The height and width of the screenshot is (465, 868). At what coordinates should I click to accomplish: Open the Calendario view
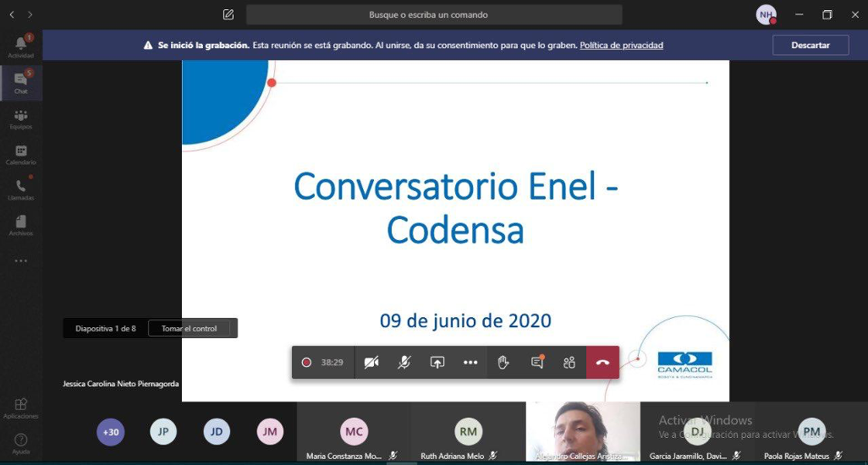click(x=21, y=154)
